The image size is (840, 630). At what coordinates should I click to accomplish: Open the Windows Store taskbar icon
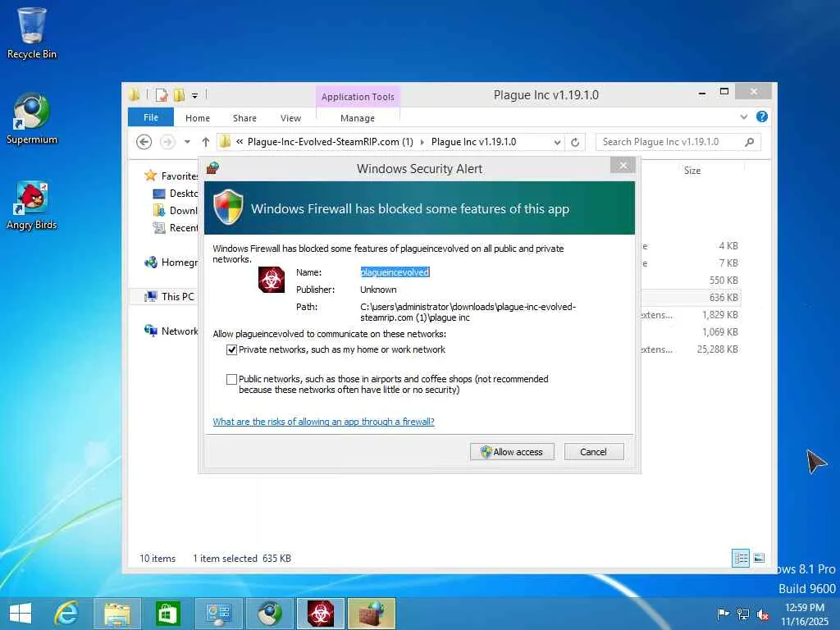pyautogui.click(x=167, y=614)
